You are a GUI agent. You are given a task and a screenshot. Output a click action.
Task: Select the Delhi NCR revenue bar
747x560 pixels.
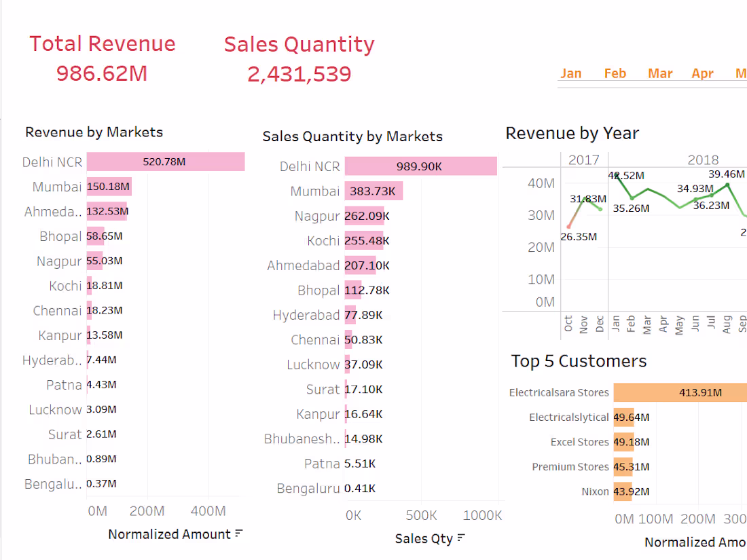click(x=166, y=162)
